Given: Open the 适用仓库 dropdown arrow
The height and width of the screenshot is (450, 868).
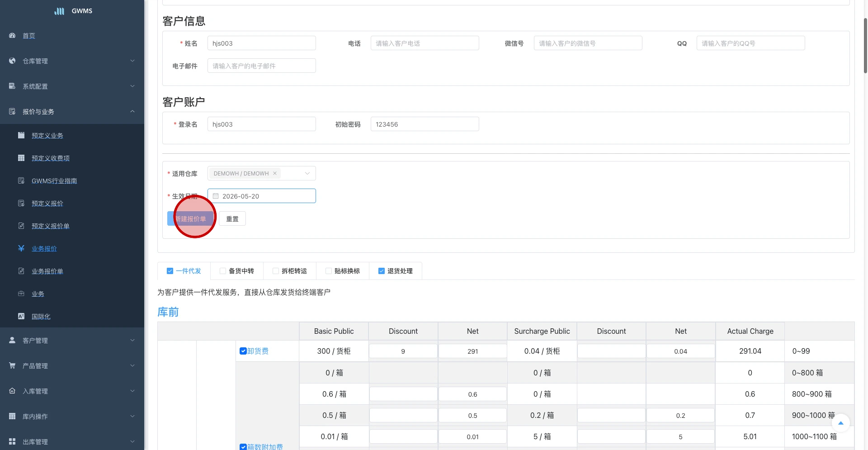Looking at the screenshot, I should [307, 173].
